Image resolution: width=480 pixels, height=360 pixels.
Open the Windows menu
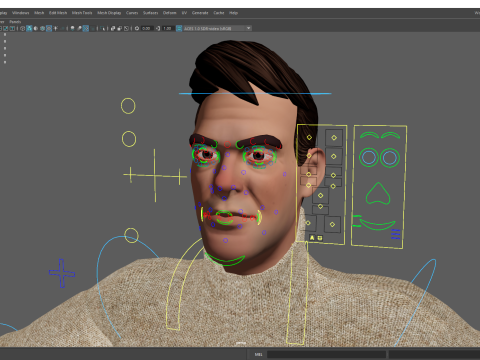(21, 13)
